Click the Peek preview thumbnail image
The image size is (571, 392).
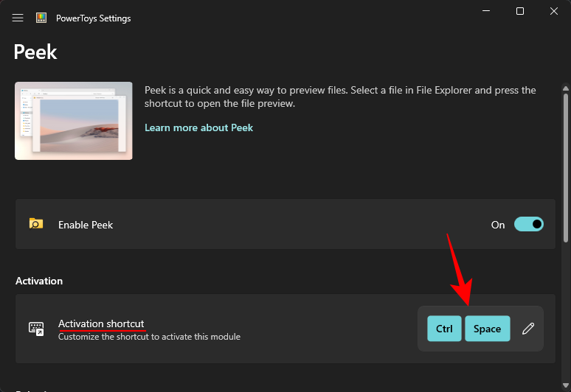click(x=74, y=121)
